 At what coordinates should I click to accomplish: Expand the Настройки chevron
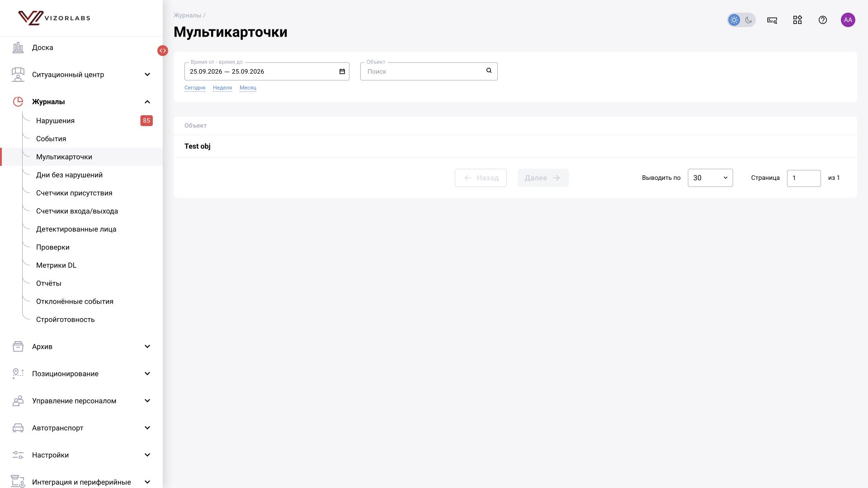click(147, 455)
